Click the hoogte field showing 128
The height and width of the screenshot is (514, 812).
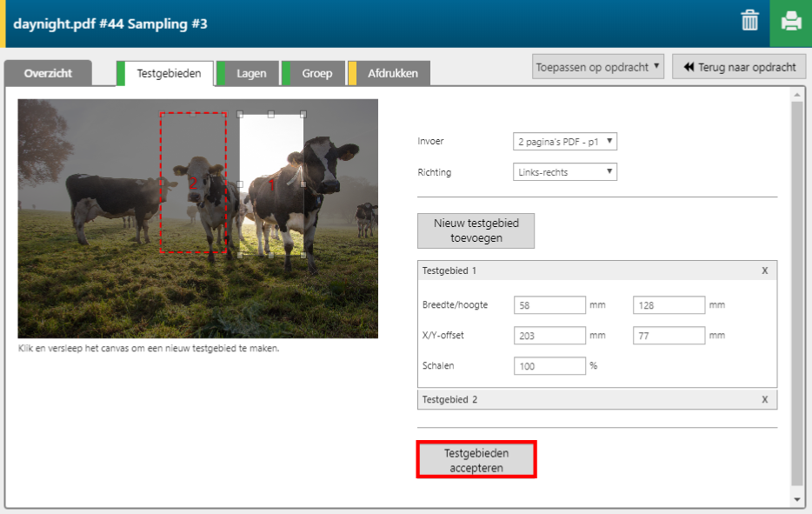pyautogui.click(x=668, y=305)
